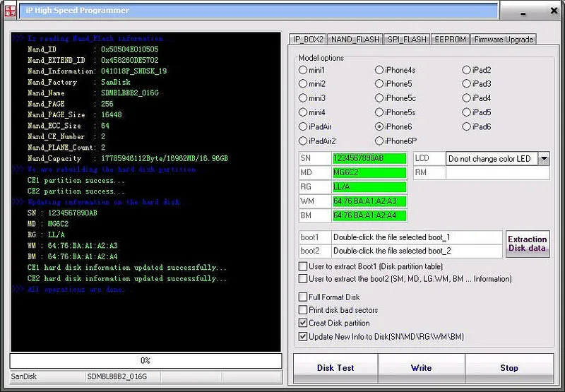Switch to the EEPROM tab
The height and width of the screenshot is (392, 565).
tap(450, 40)
